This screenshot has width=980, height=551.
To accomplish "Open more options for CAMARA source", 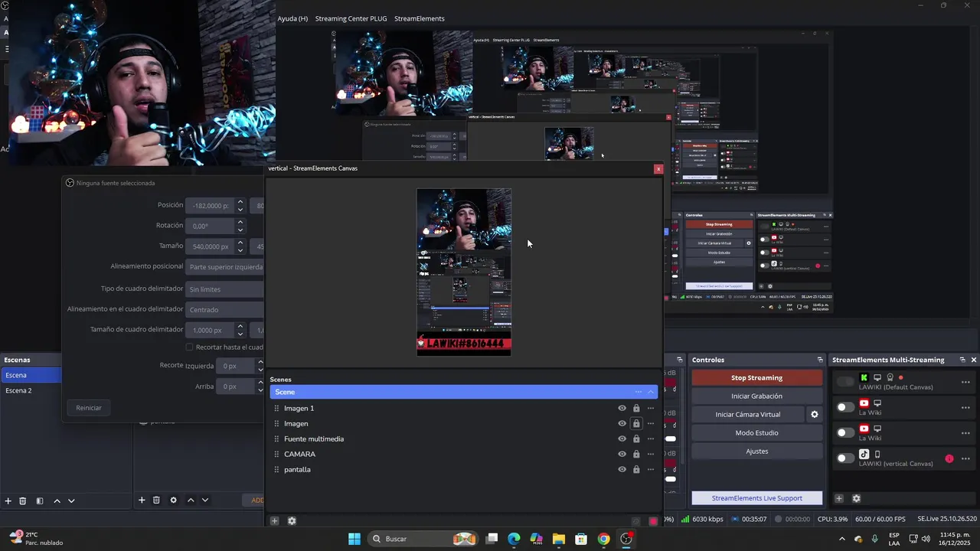I will (x=651, y=454).
